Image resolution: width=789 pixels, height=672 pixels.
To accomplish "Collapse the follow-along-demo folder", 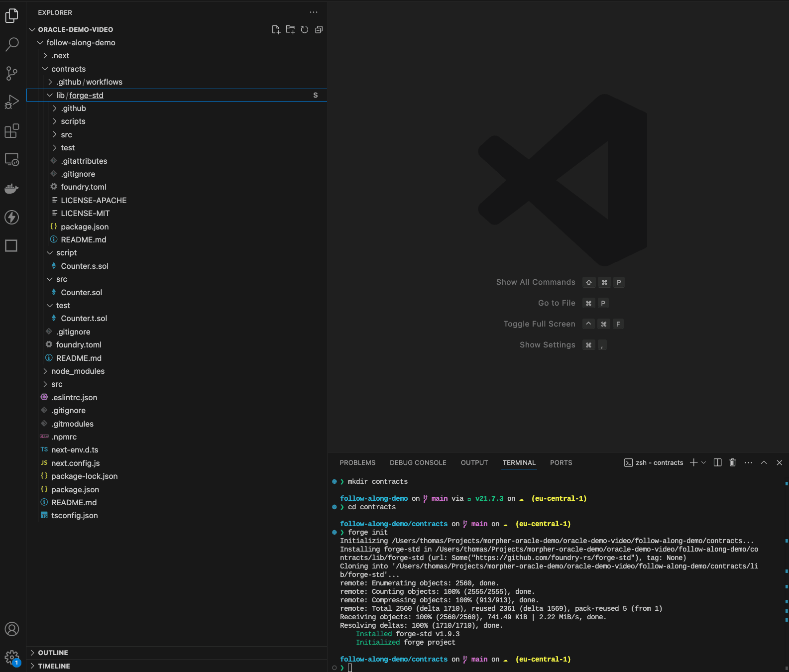I will 177,43.
